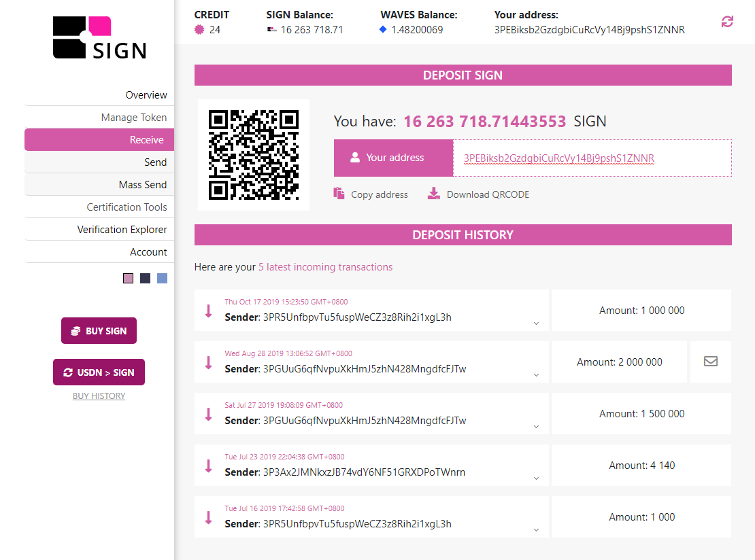The height and width of the screenshot is (560, 755).
Task: Select the Receive menu item
Action: coord(99,139)
